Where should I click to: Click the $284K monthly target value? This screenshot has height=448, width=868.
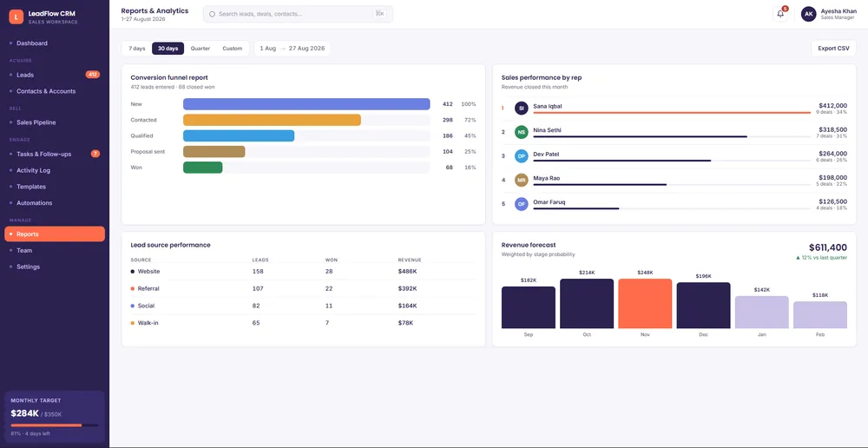pyautogui.click(x=24, y=413)
